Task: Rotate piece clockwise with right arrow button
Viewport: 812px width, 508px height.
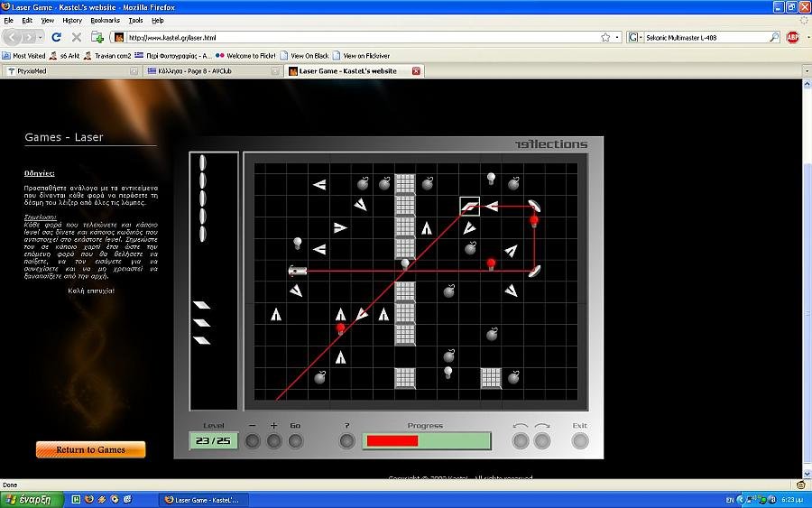Action: coord(542,441)
